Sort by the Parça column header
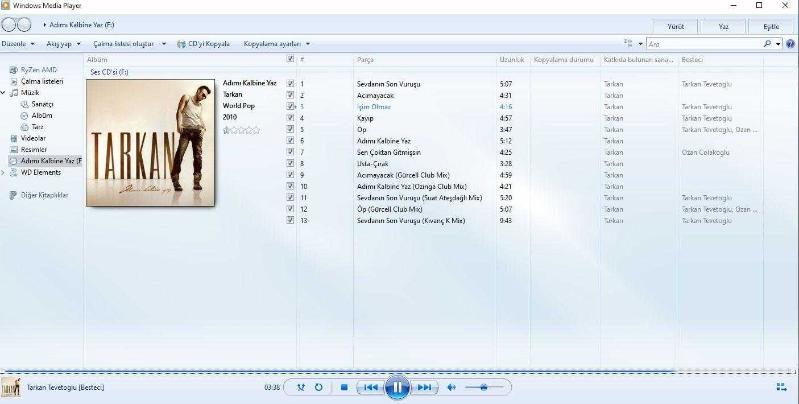 [365, 60]
